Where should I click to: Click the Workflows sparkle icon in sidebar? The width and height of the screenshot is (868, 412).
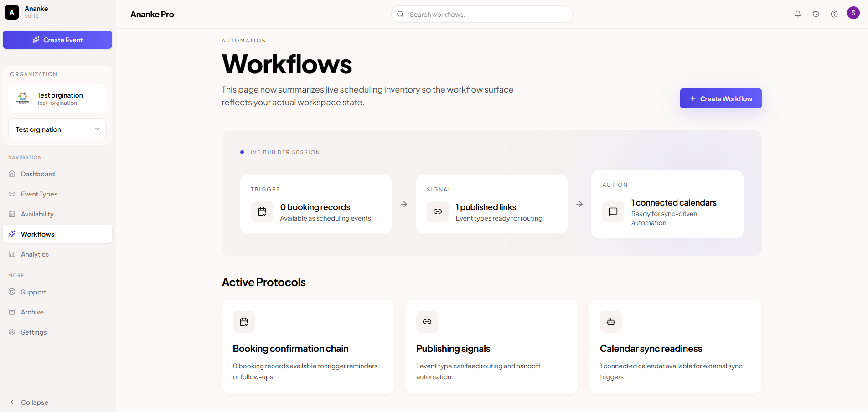point(12,234)
